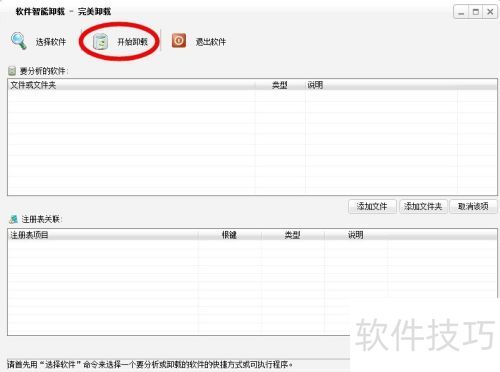Click the 类型 header in software list
This screenshot has width=500, height=372.
(x=280, y=85)
